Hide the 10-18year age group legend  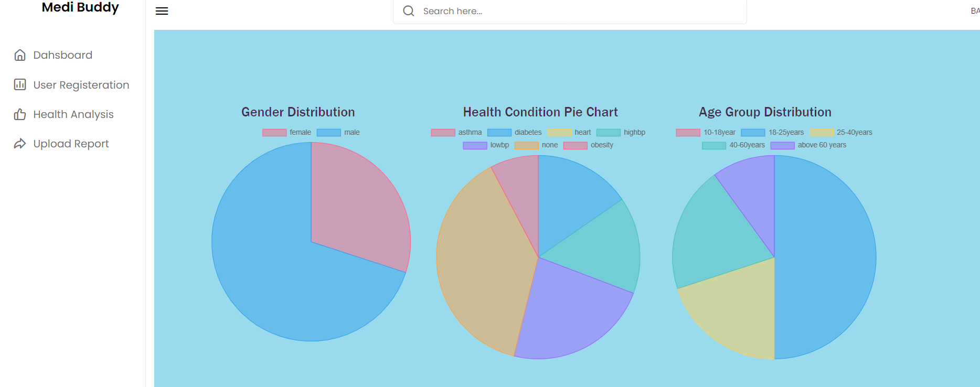pyautogui.click(x=705, y=132)
